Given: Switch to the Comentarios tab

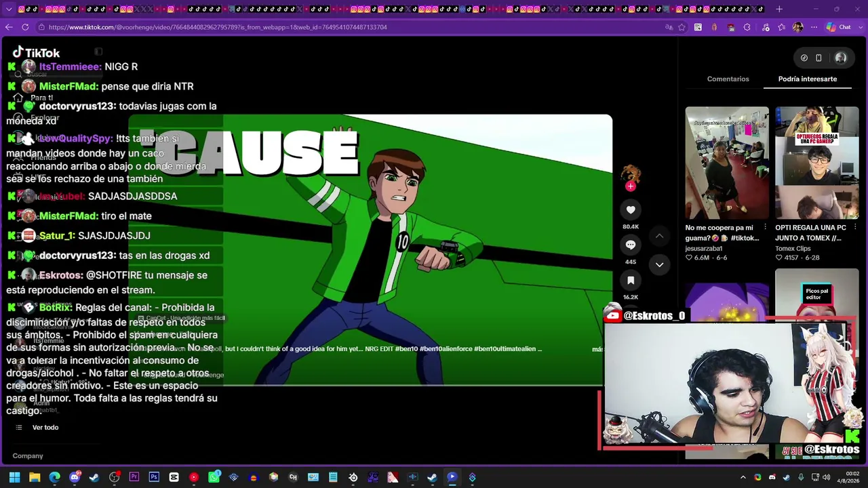Looking at the screenshot, I should point(728,79).
